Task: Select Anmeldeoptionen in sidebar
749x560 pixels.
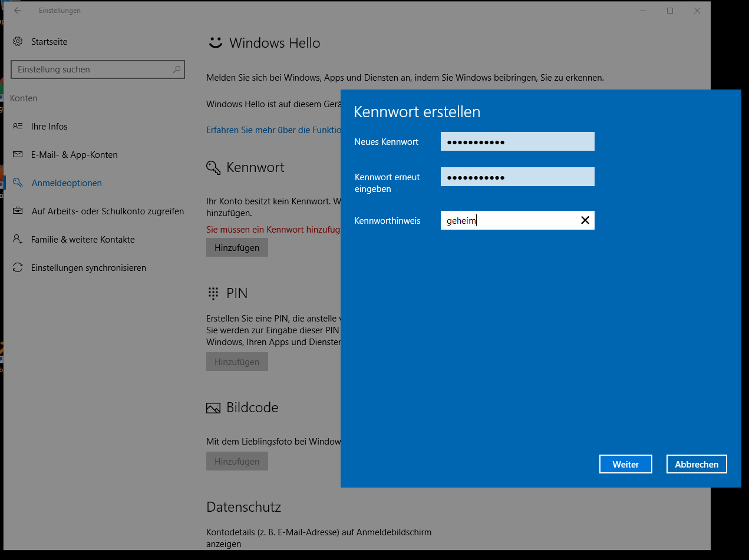Action: pyautogui.click(x=67, y=183)
